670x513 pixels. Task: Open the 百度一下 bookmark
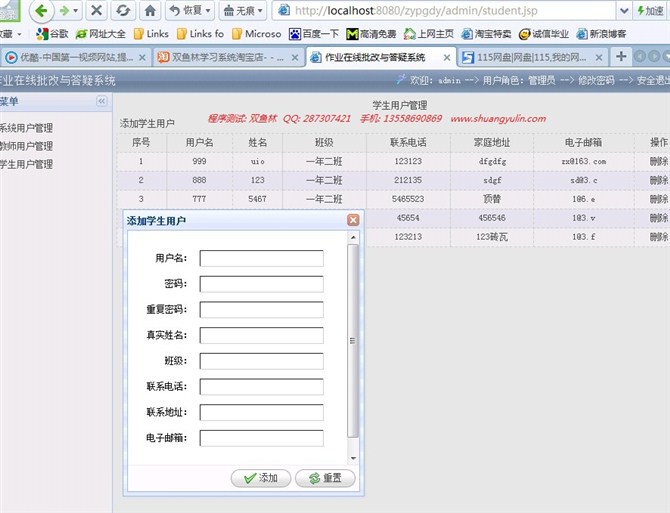click(314, 34)
